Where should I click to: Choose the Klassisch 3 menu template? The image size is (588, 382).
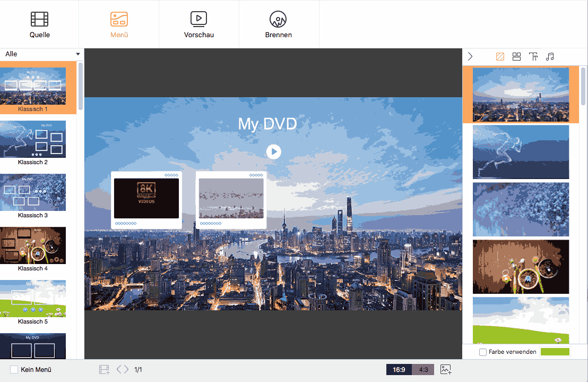tap(33, 196)
